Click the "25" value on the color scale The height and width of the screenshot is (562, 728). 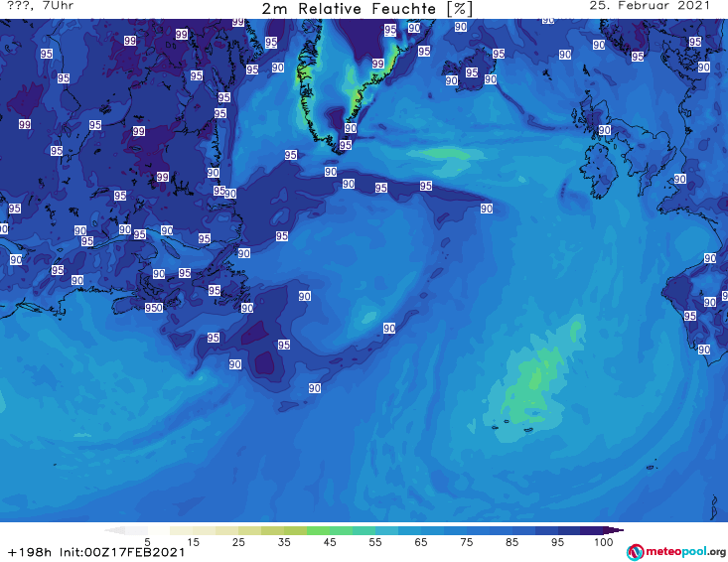(238, 542)
